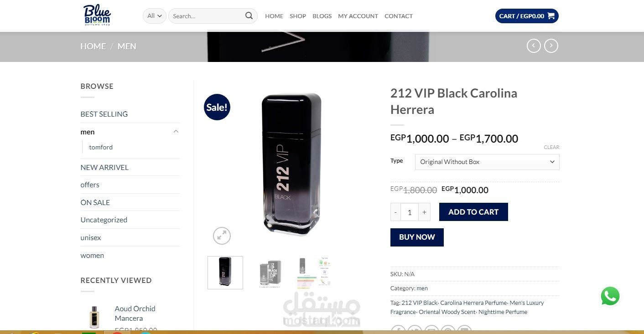Open the SHOP menu item
This screenshot has width=644, height=334.
(x=298, y=16)
